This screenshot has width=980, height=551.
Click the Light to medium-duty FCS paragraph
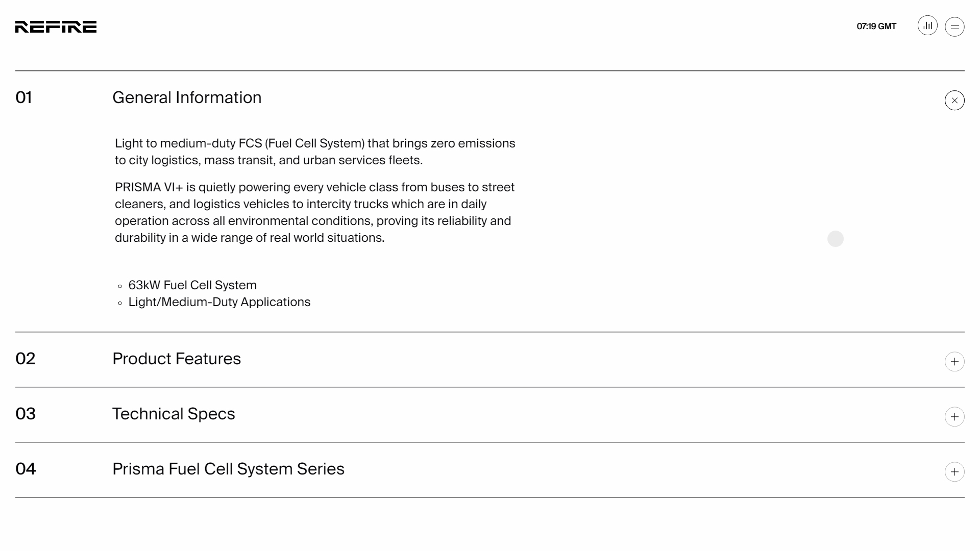click(x=315, y=152)
